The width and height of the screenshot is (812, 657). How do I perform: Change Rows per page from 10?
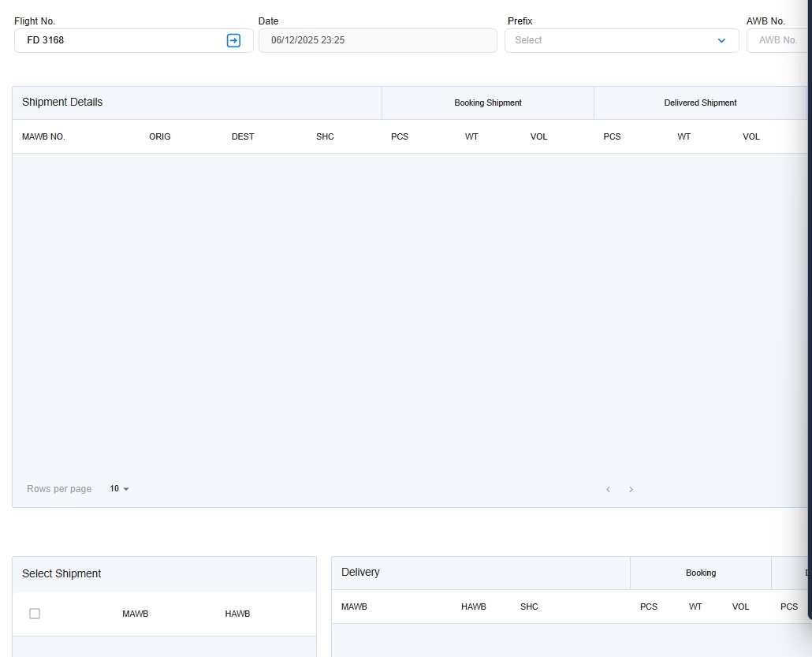[x=119, y=489]
